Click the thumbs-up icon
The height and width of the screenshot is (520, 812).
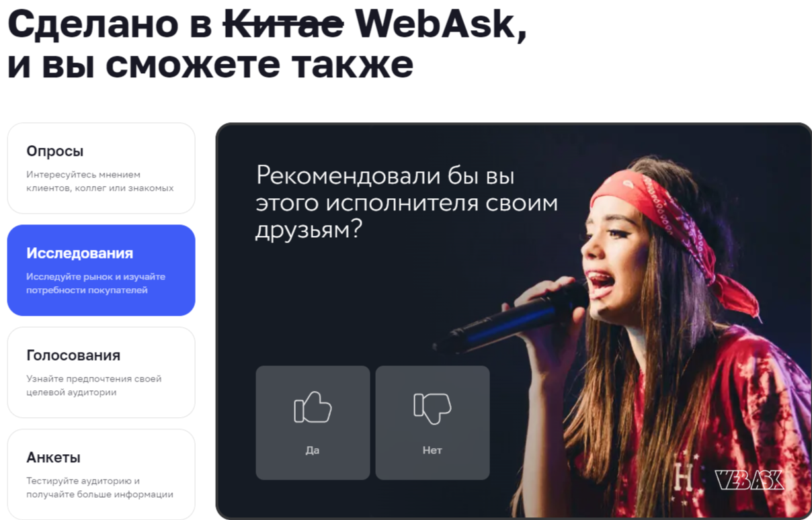tap(313, 408)
